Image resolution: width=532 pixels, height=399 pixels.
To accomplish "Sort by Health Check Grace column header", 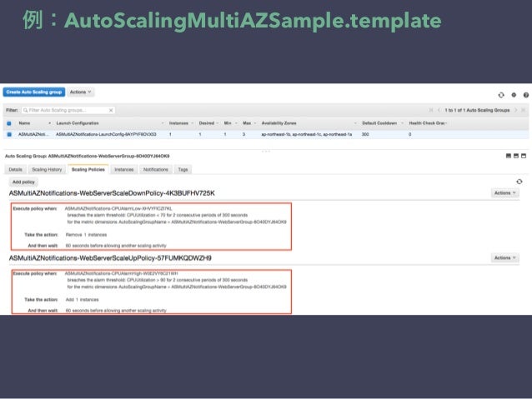I will (428, 123).
